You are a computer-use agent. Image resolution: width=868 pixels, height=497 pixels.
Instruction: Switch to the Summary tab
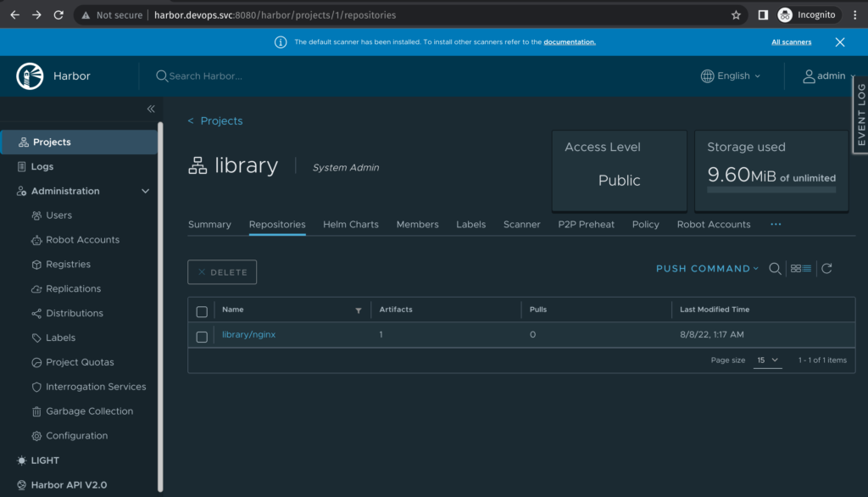click(x=209, y=225)
